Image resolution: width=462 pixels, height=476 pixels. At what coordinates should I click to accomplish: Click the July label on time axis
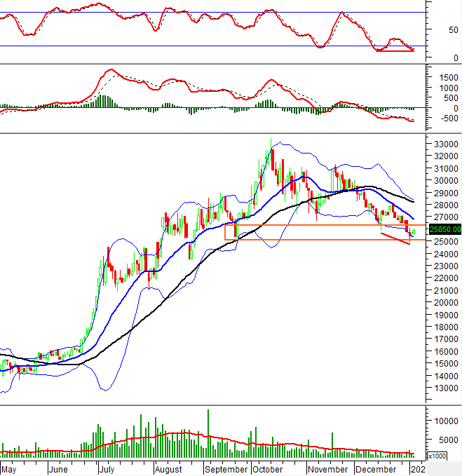(x=107, y=469)
